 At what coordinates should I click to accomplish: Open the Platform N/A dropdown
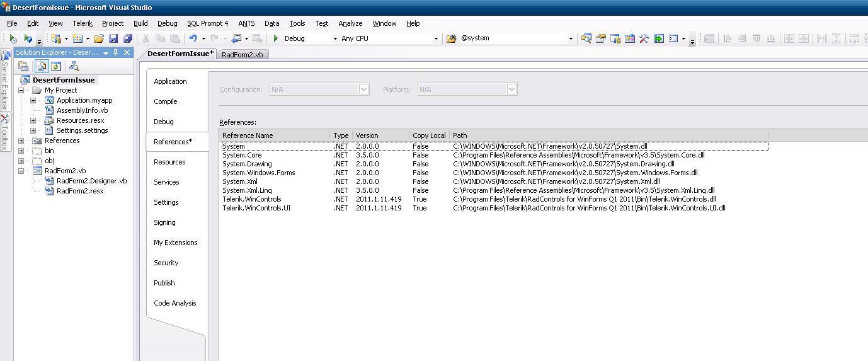[x=512, y=89]
